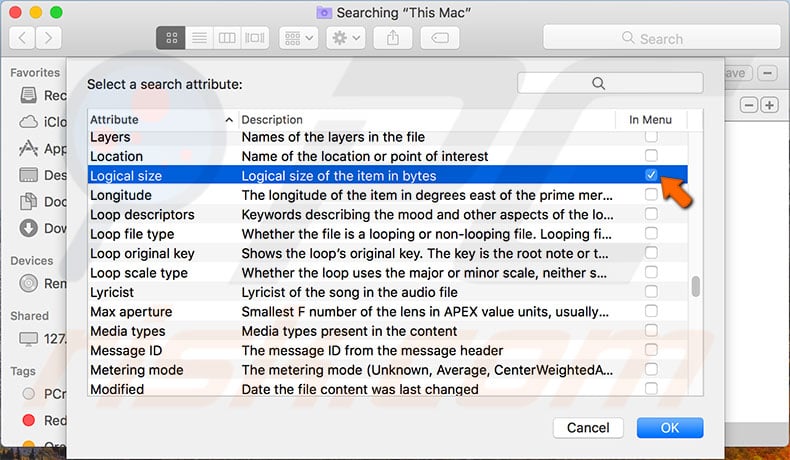Screen dimensions: 790x460
Task: Switch Finder to icon view
Action: point(171,38)
